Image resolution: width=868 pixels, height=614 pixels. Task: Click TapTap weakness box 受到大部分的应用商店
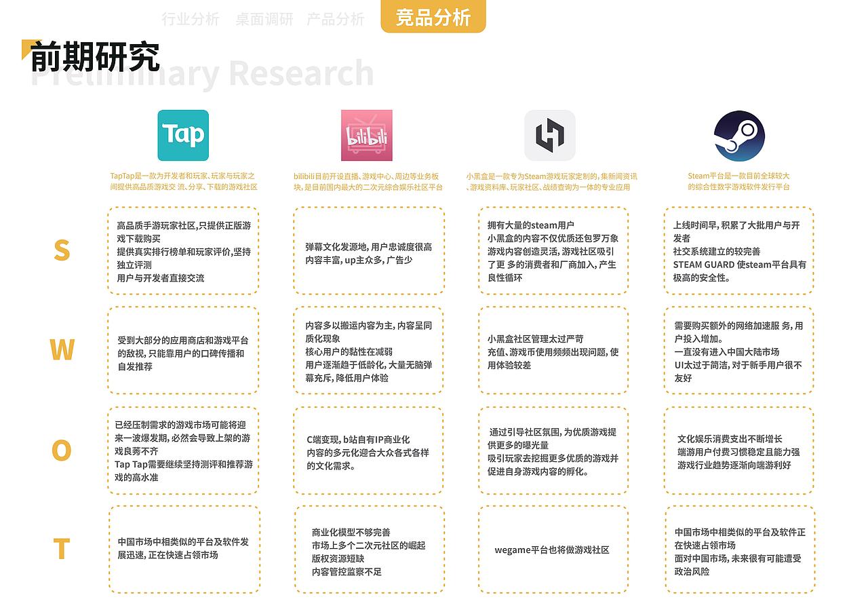(x=183, y=350)
